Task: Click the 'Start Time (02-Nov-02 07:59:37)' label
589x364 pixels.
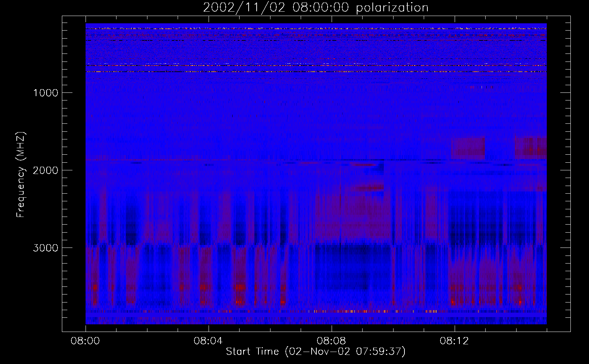Action: pyautogui.click(x=316, y=352)
